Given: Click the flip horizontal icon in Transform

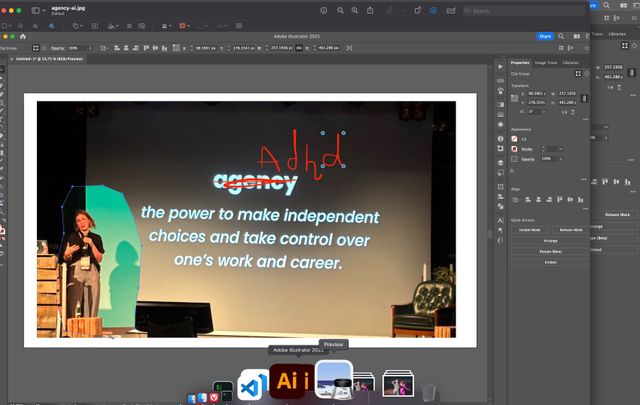Looking at the screenshot, I should click(x=564, y=112).
